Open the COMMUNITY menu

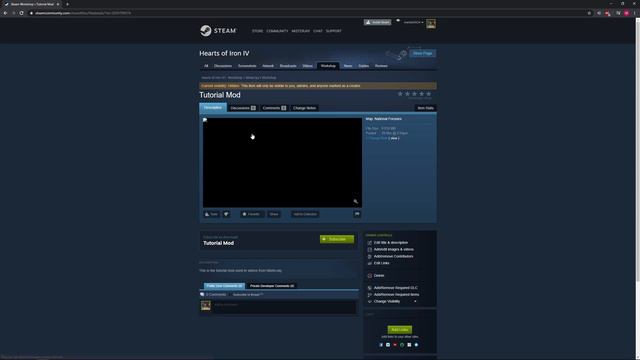pyautogui.click(x=277, y=31)
